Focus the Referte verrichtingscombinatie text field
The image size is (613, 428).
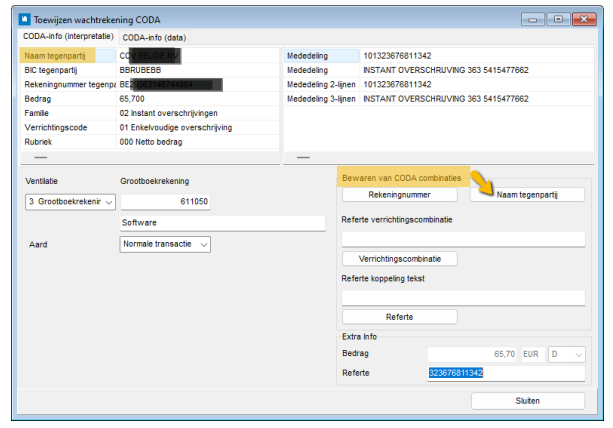click(x=462, y=238)
